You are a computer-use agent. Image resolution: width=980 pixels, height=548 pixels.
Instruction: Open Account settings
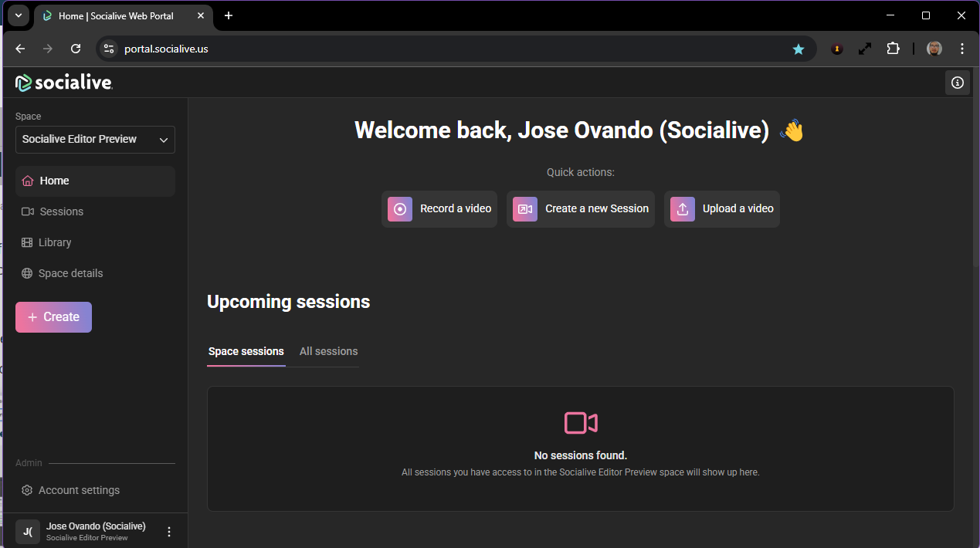pyautogui.click(x=95, y=490)
